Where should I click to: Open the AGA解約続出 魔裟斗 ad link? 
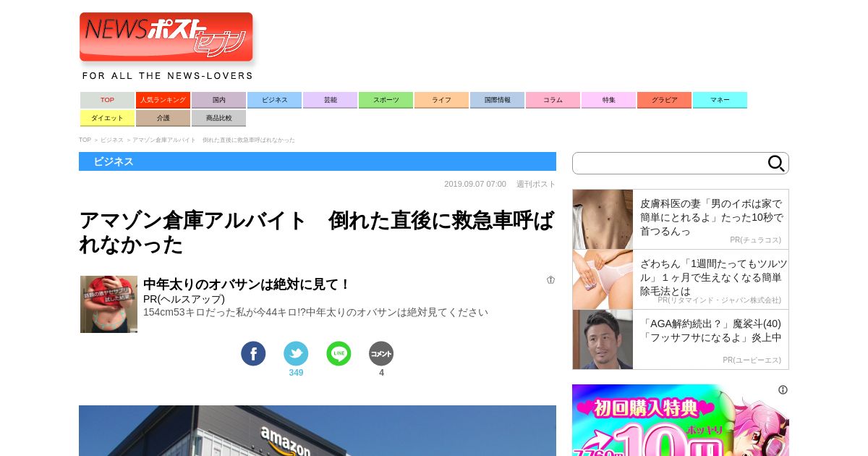pos(711,331)
